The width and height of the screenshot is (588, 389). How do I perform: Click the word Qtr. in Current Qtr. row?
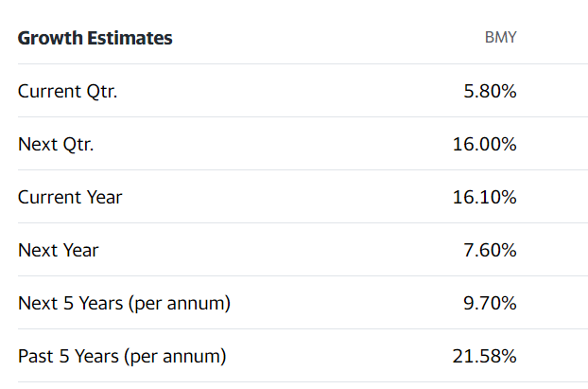pos(102,92)
